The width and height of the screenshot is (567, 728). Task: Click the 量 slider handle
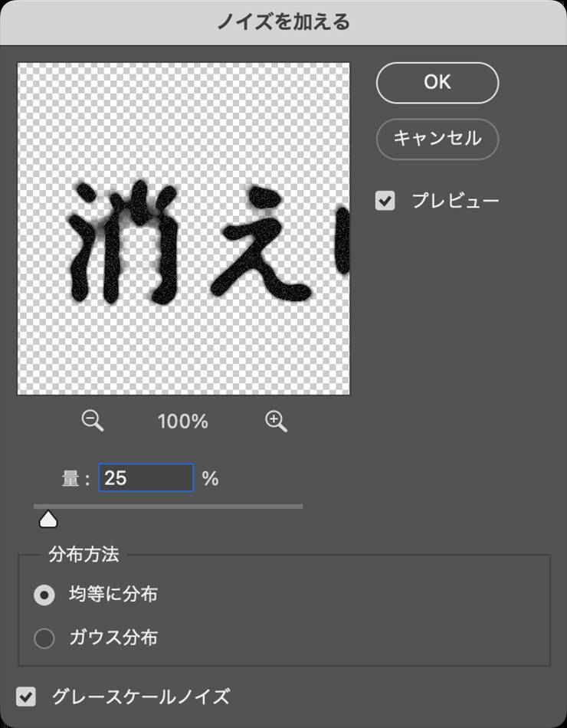click(48, 520)
